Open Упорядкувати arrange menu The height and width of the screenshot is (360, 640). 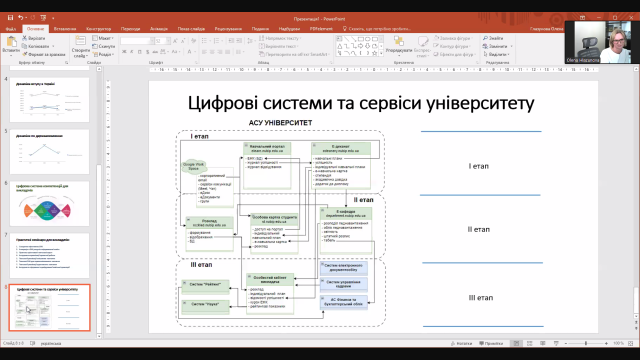point(399,45)
